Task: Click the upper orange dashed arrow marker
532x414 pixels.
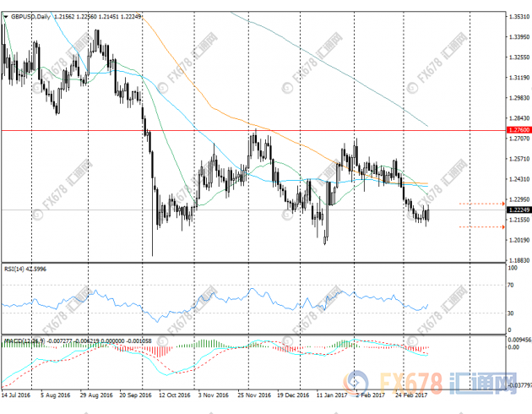Action: [x=481, y=204]
